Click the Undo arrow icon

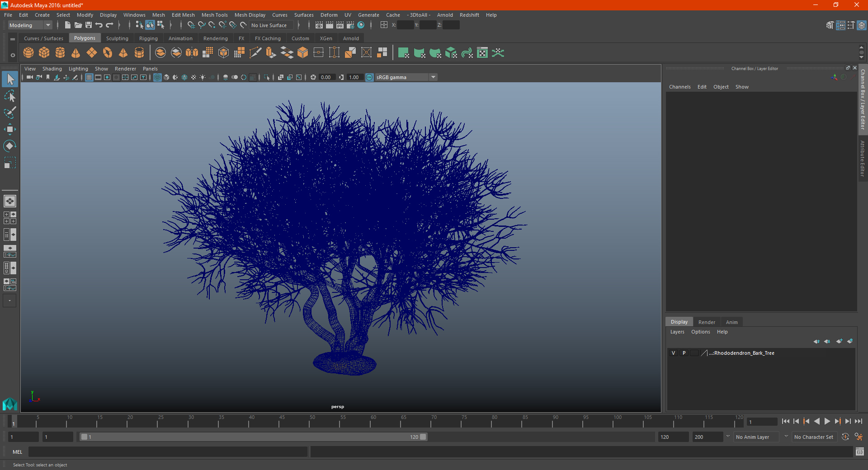click(99, 25)
